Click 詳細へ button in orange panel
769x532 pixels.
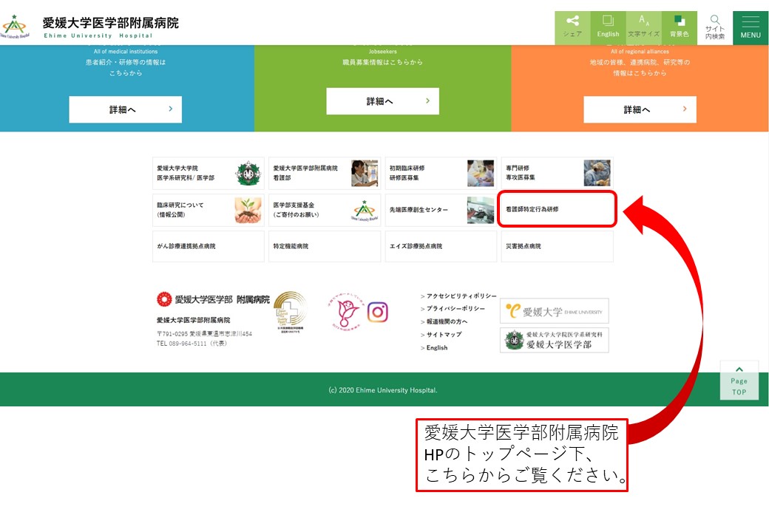click(640, 109)
